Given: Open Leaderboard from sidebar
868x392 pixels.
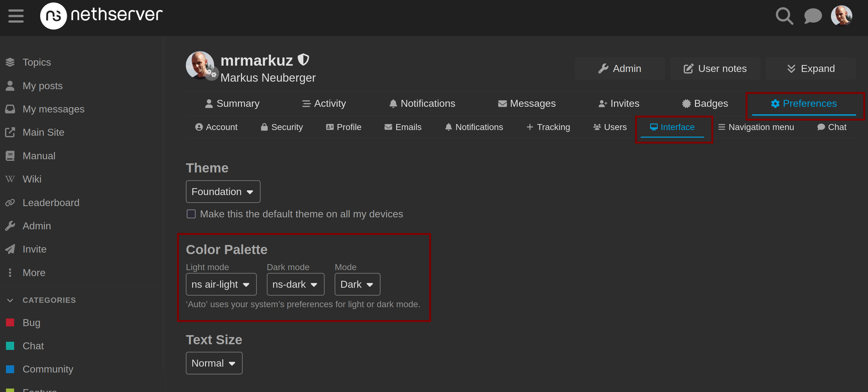Looking at the screenshot, I should (51, 203).
